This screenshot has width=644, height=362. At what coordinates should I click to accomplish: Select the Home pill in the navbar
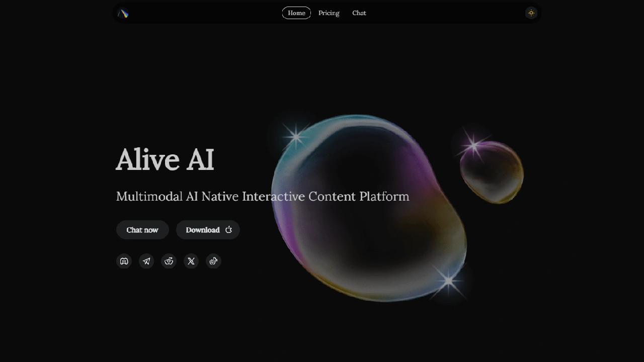pyautogui.click(x=296, y=13)
